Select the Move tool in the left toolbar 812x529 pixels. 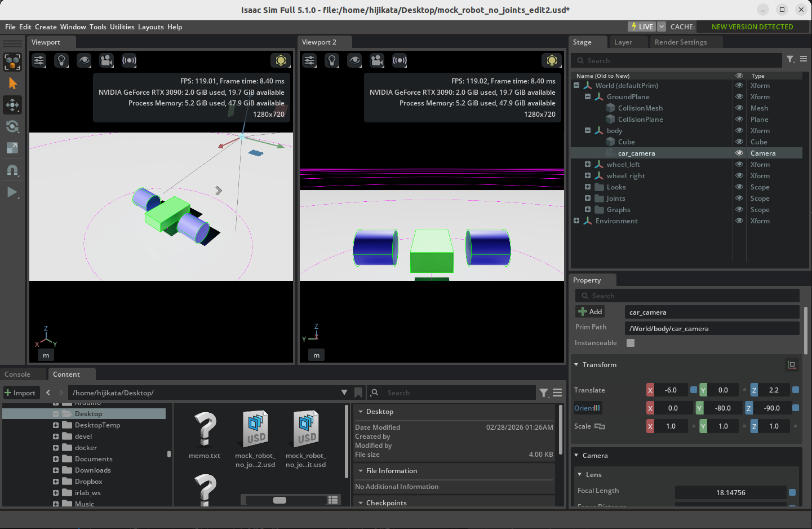[12, 105]
